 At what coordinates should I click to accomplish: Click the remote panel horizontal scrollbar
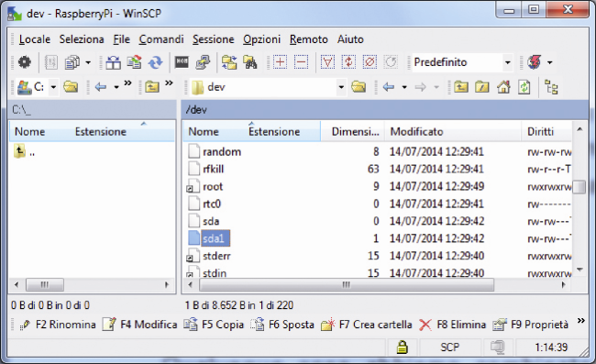point(347,284)
